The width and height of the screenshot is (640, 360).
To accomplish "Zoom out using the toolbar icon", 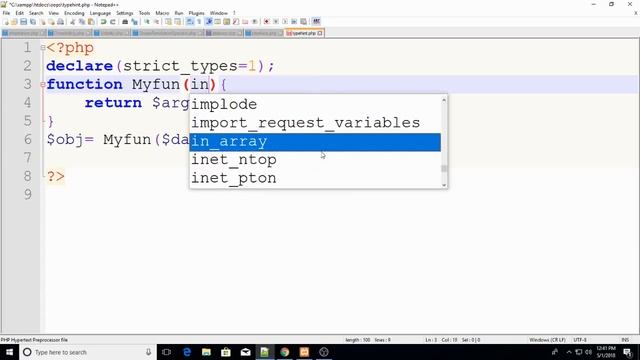I will point(156,21).
